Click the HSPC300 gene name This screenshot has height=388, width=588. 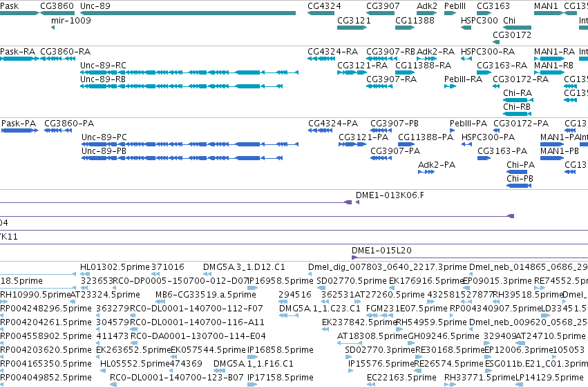pos(480,20)
